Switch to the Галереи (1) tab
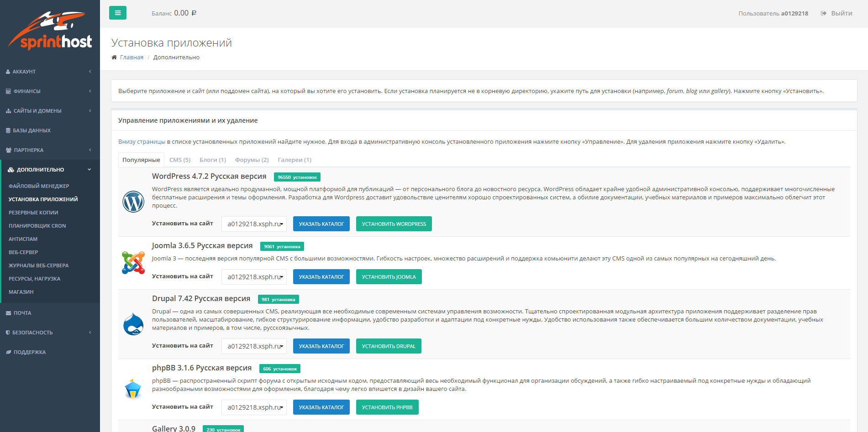Viewport: 868px width, 432px height. (295, 160)
